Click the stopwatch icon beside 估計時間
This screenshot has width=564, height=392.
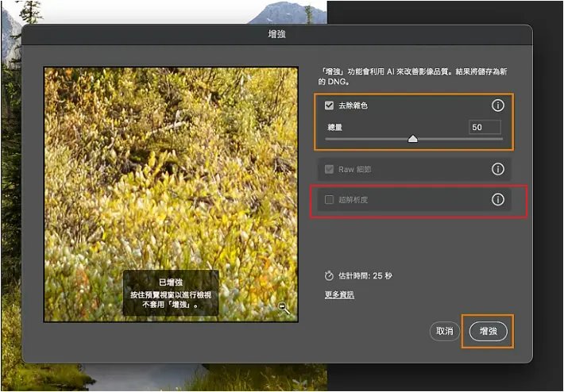pos(329,276)
